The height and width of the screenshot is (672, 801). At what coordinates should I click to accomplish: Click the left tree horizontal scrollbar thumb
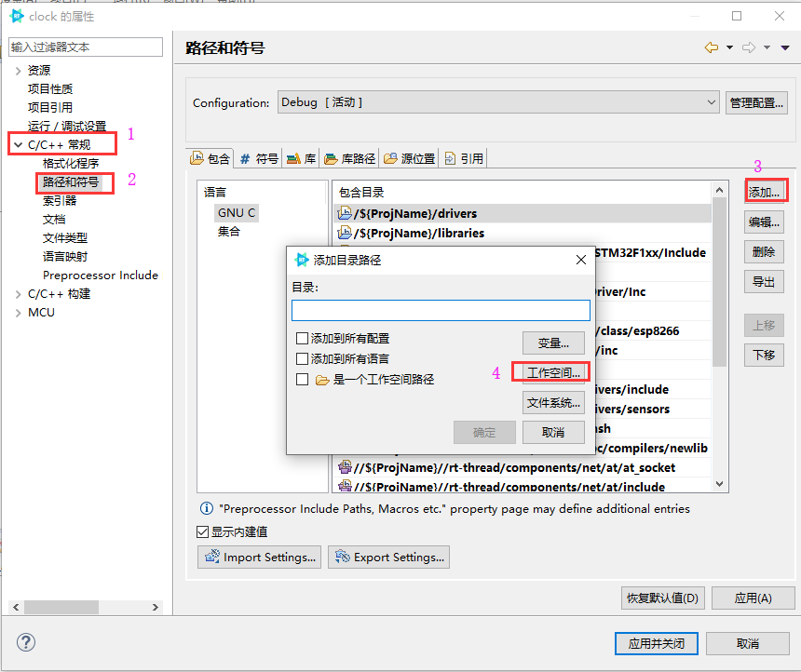tap(61, 607)
